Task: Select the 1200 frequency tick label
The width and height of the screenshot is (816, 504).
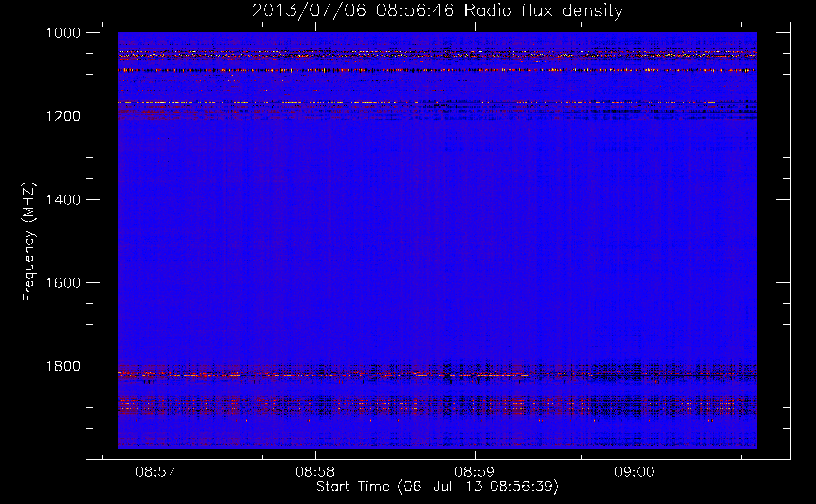Action: [63, 116]
